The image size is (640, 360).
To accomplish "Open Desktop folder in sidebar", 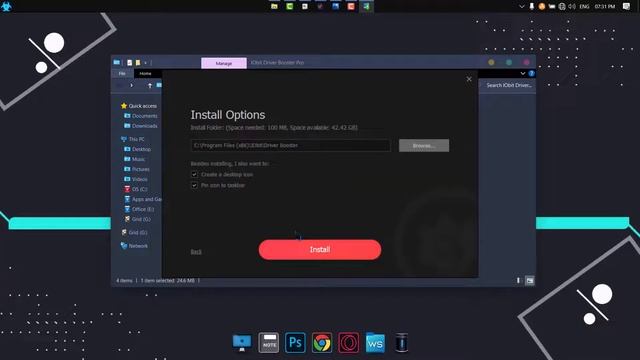I will 138,149.
